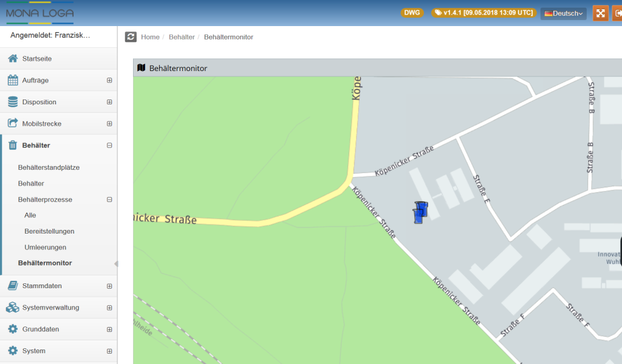Expand the Systemverwaltung menu plus toggle
The height and width of the screenshot is (364, 622).
[109, 308]
